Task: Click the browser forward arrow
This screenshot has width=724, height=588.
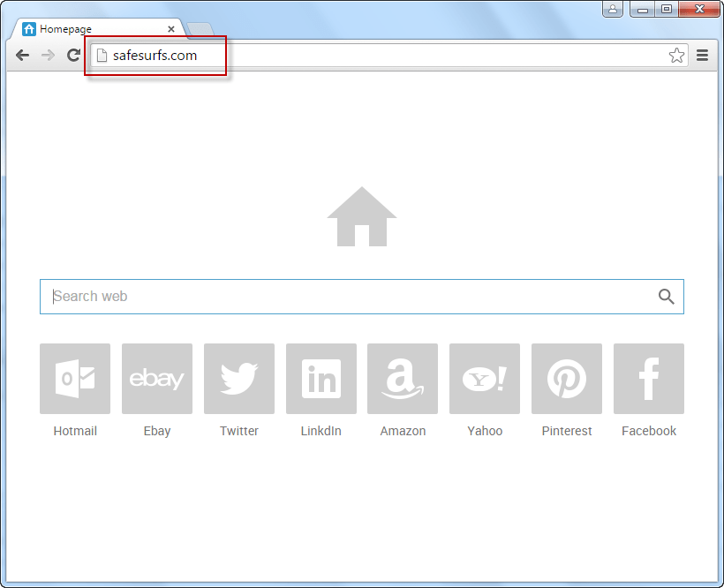Action: 48,56
